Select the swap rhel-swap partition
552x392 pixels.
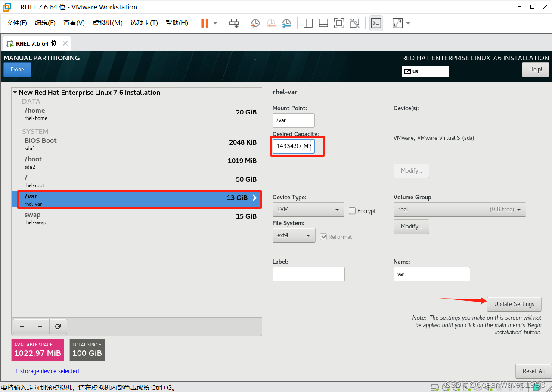tap(136, 218)
